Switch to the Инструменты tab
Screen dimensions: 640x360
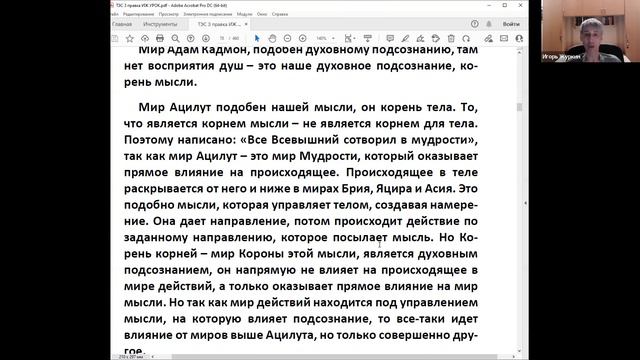tap(160, 24)
